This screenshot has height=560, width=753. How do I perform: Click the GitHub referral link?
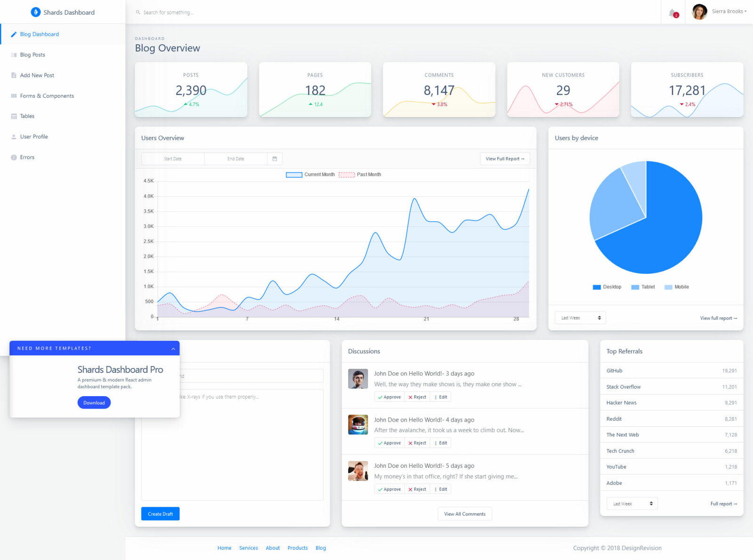coord(614,370)
